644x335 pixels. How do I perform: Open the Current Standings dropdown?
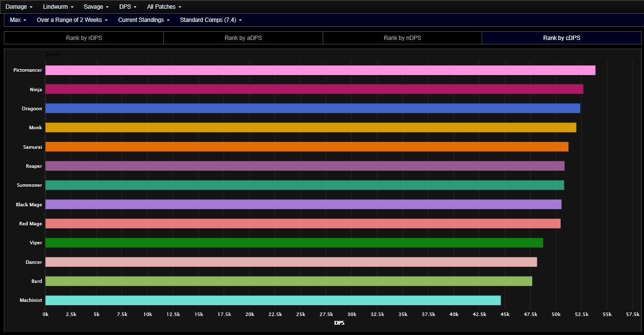click(144, 20)
